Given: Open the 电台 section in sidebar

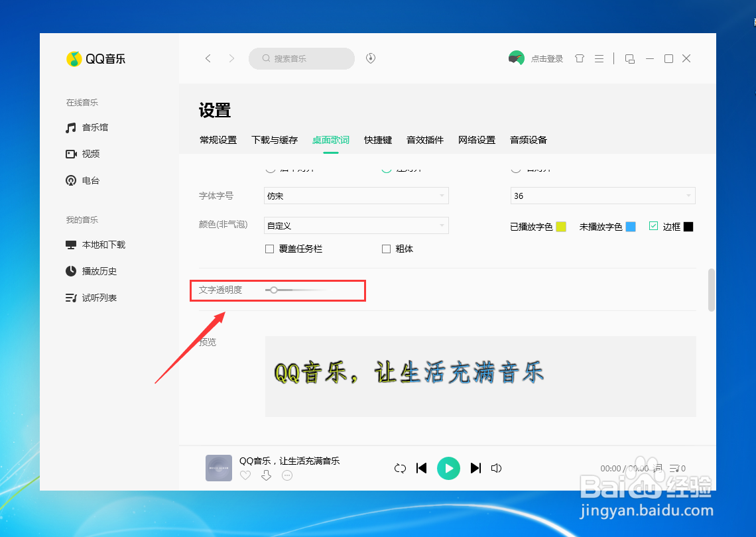Looking at the screenshot, I should pyautogui.click(x=71, y=180).
